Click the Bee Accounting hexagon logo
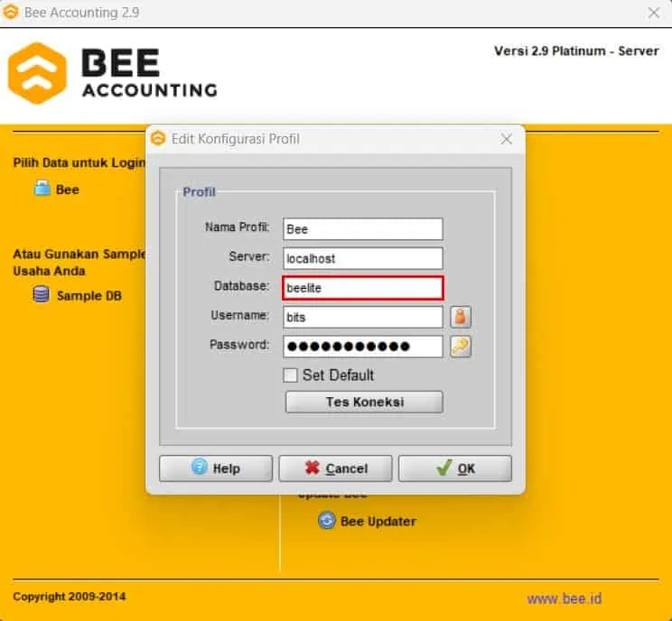The height and width of the screenshot is (621, 672). [x=37, y=73]
